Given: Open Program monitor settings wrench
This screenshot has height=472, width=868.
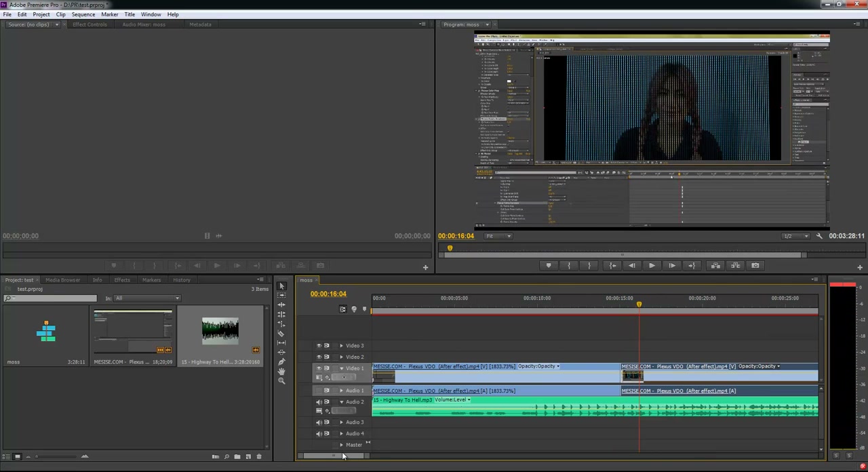Looking at the screenshot, I should (819, 236).
